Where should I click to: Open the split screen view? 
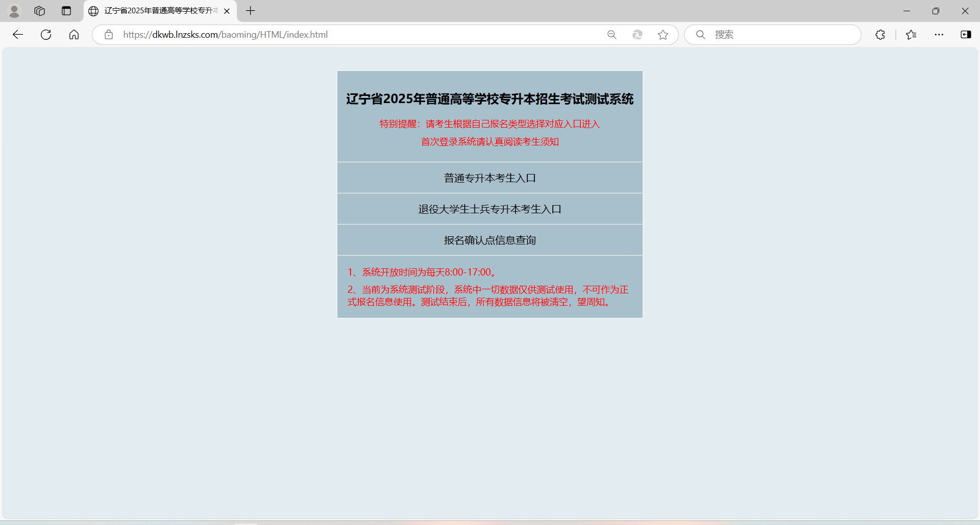(x=966, y=35)
